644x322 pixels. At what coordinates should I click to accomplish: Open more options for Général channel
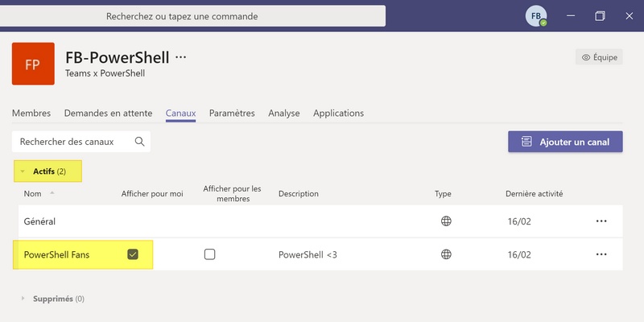[601, 221]
